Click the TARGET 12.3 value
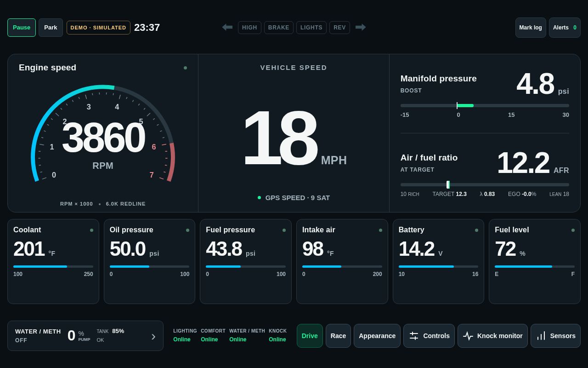Image resolution: width=588 pixels, height=368 pixels. point(449,194)
